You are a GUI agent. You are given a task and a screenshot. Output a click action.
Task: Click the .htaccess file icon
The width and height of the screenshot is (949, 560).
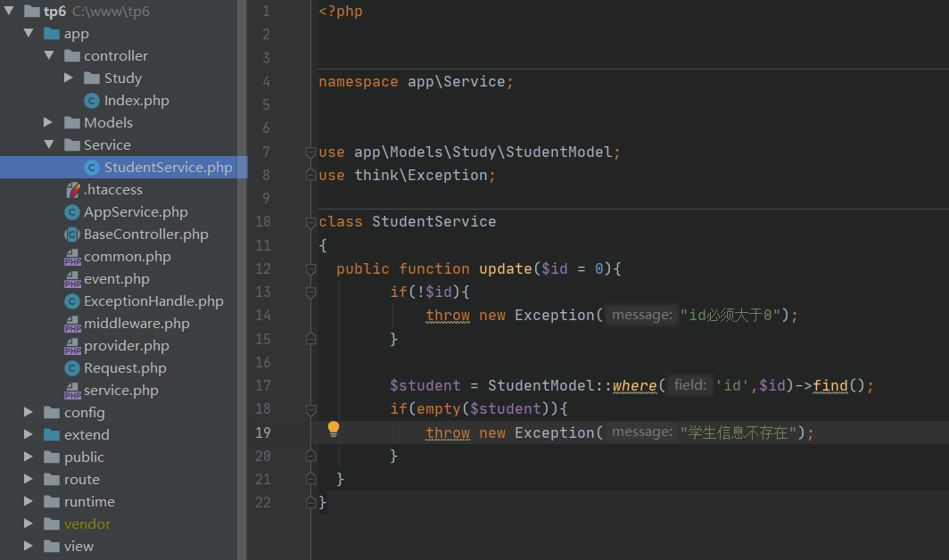(x=72, y=190)
